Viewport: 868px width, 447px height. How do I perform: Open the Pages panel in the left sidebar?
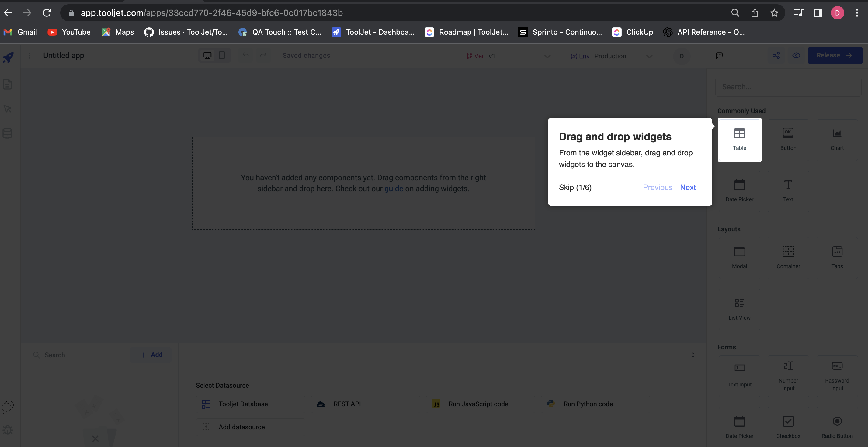pyautogui.click(x=7, y=84)
